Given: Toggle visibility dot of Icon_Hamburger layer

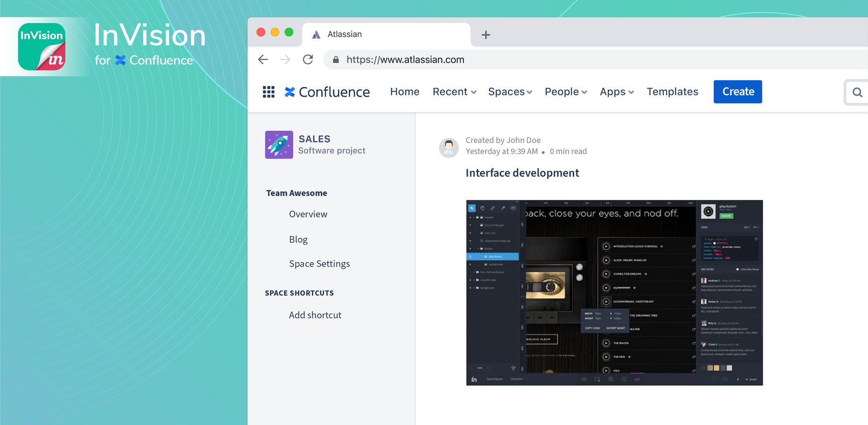Looking at the screenshot, I should pyautogui.click(x=470, y=225).
